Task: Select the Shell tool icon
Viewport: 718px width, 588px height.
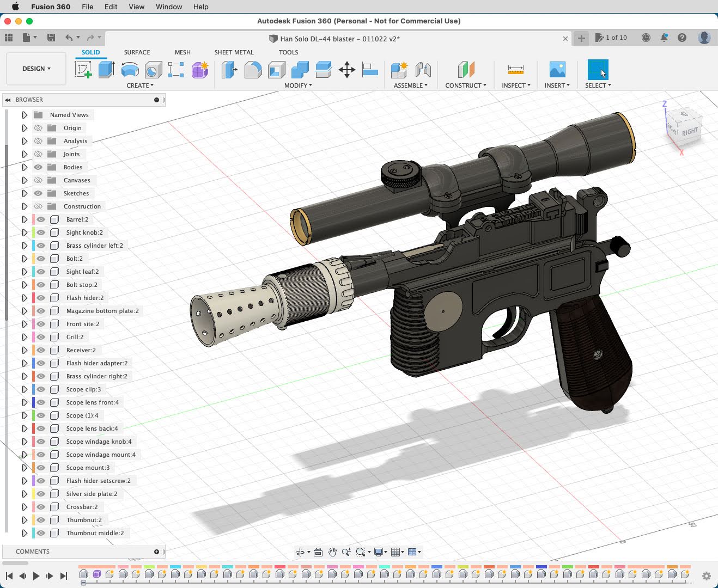Action: click(277, 70)
